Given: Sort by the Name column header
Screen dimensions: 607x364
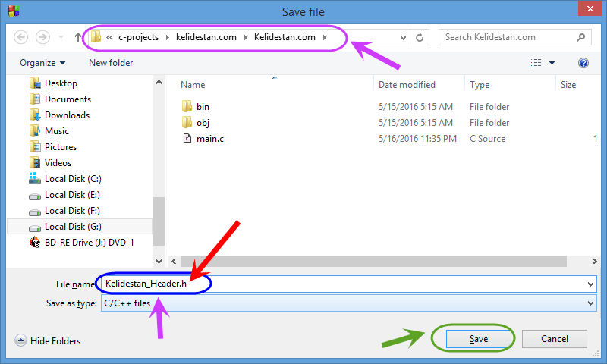Looking at the screenshot, I should [x=193, y=85].
